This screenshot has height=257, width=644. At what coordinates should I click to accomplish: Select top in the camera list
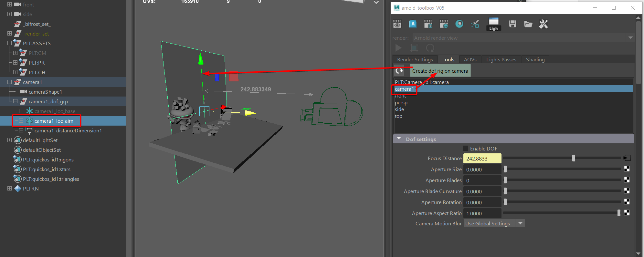coord(513,116)
